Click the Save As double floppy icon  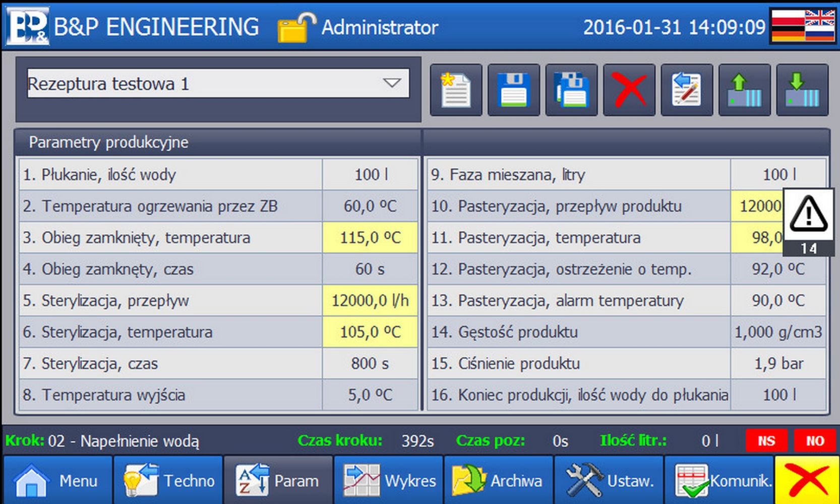click(571, 90)
